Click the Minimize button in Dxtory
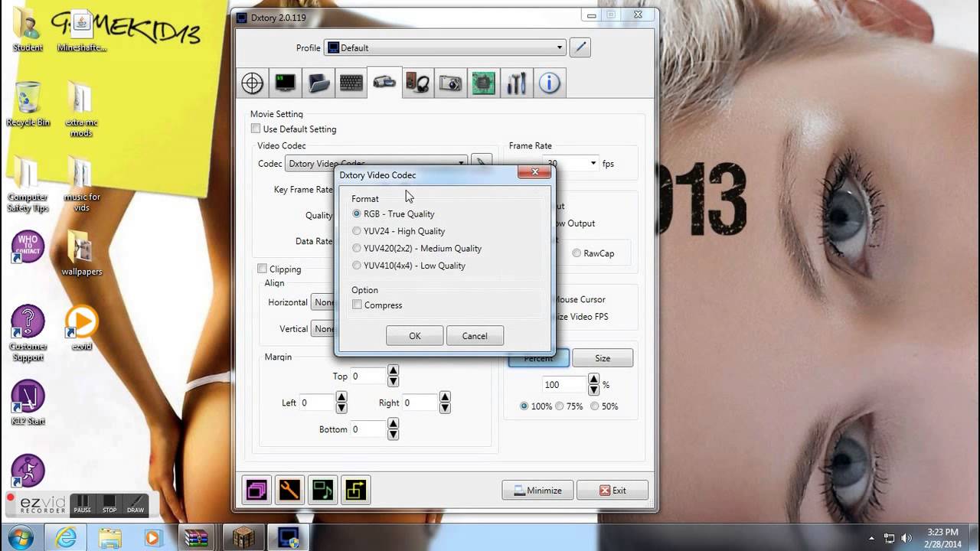Viewport: 980px width, 551px height. coord(537,491)
